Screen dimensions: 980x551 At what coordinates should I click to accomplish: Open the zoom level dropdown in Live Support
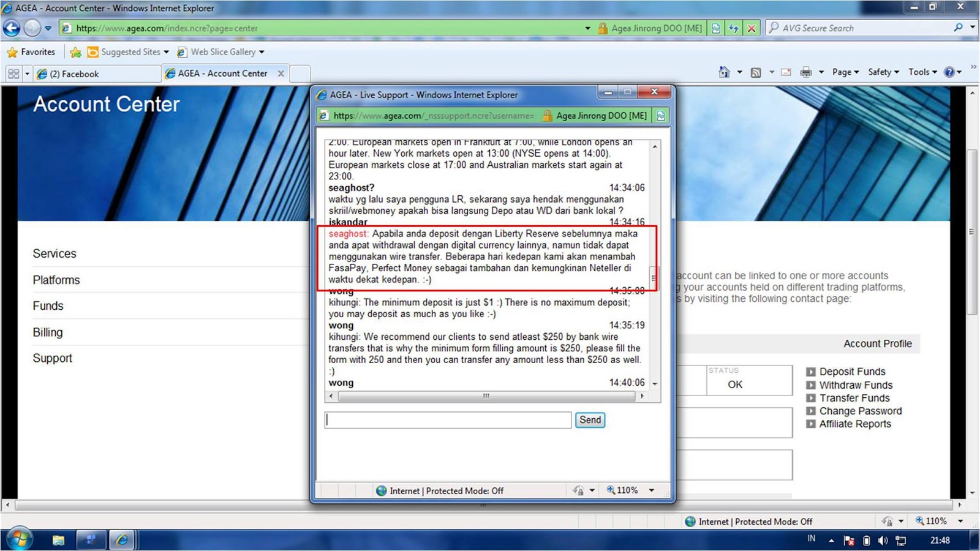pos(652,490)
